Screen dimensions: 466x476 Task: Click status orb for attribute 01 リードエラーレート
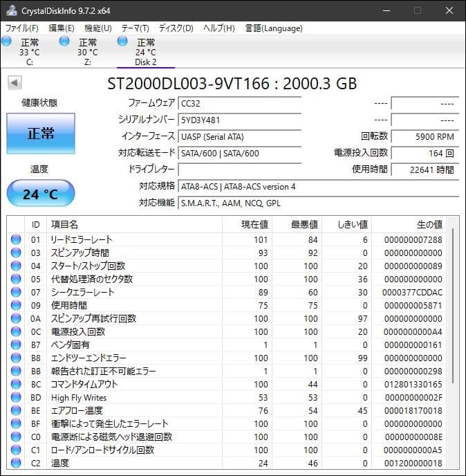(x=16, y=239)
